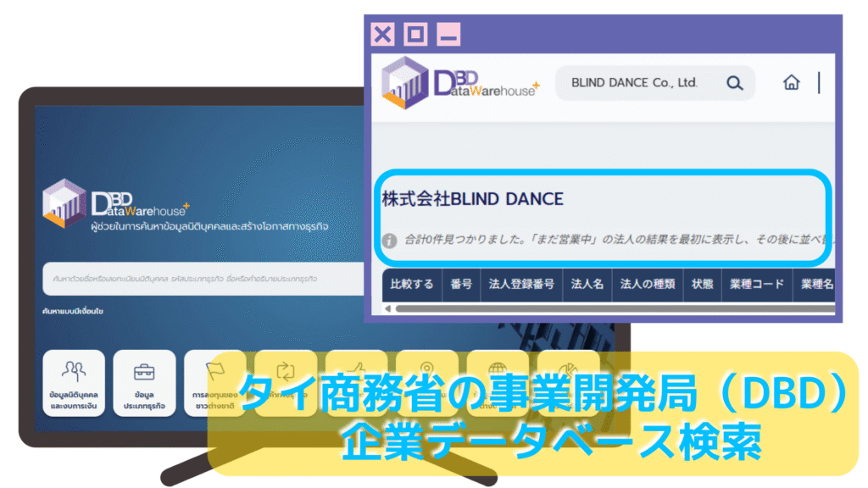Minimize the purple popup window
The image size is (868, 488).
(x=448, y=34)
